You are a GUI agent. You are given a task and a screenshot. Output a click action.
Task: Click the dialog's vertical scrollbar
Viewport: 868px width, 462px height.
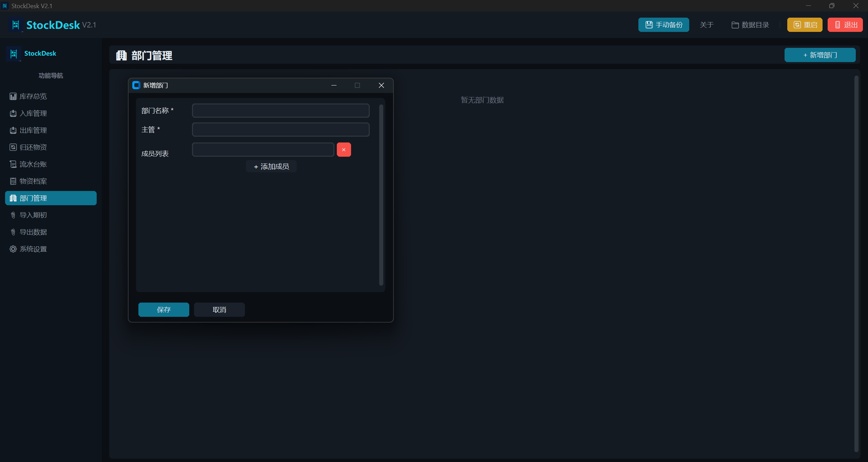coord(381,195)
